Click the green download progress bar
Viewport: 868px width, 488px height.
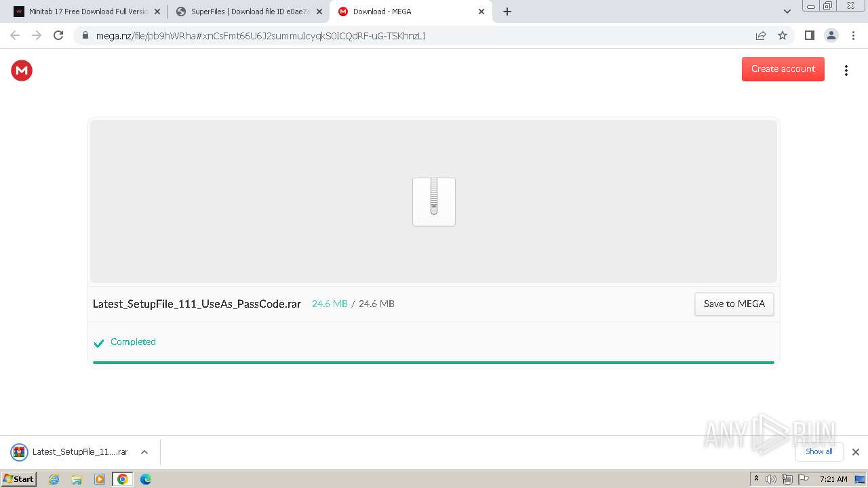pos(433,363)
